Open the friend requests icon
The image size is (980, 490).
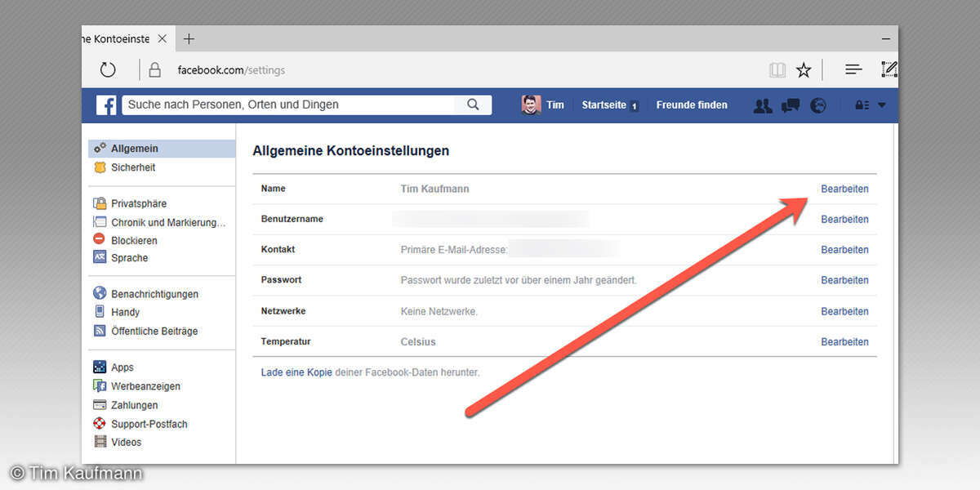point(763,105)
